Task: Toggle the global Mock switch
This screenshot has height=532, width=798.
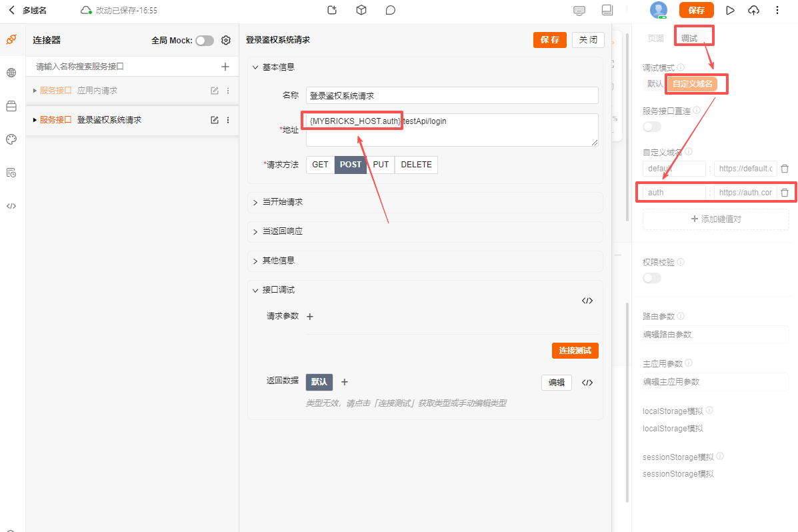Action: 205,41
